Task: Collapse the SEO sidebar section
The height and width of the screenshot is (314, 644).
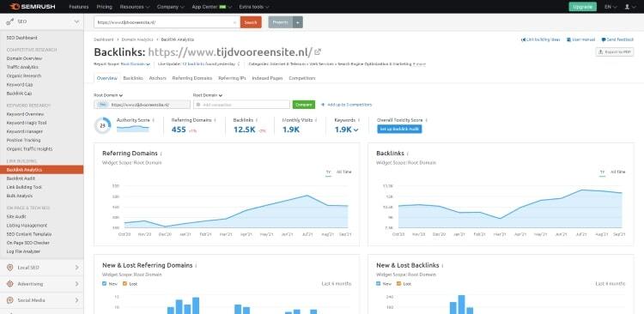Action: click(76, 21)
